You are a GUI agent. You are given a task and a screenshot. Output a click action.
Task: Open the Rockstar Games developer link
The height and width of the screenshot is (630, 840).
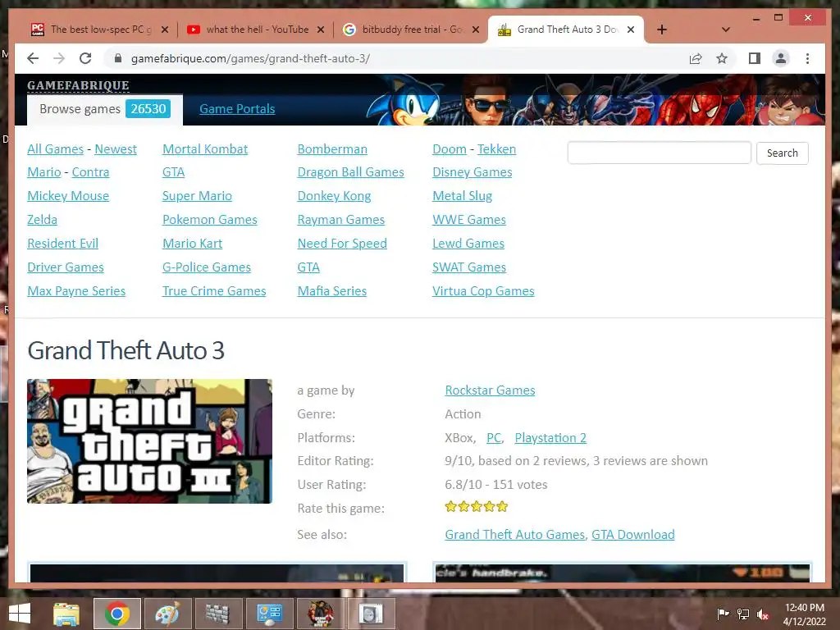(490, 390)
